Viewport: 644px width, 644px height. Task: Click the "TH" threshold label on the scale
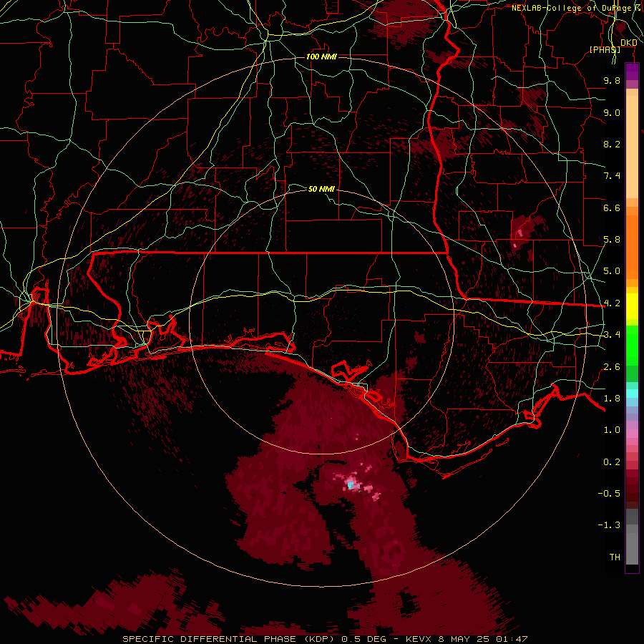[615, 557]
